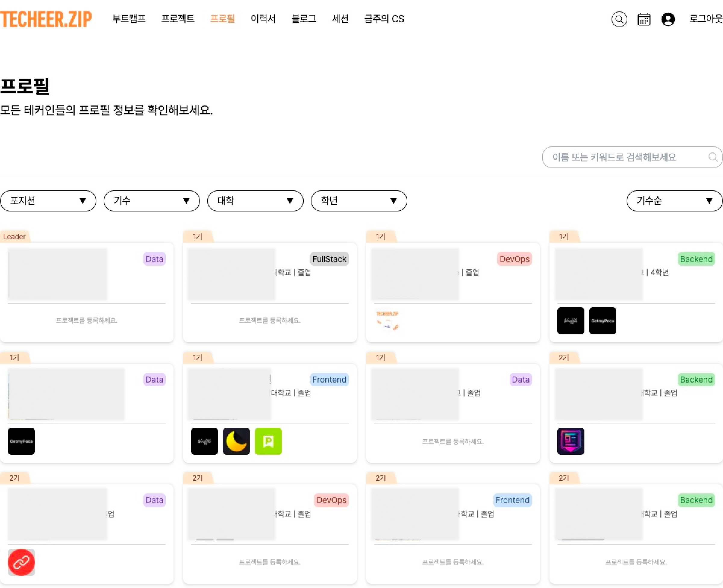Open the user account avatar icon
This screenshot has height=588, width=723.
(668, 19)
